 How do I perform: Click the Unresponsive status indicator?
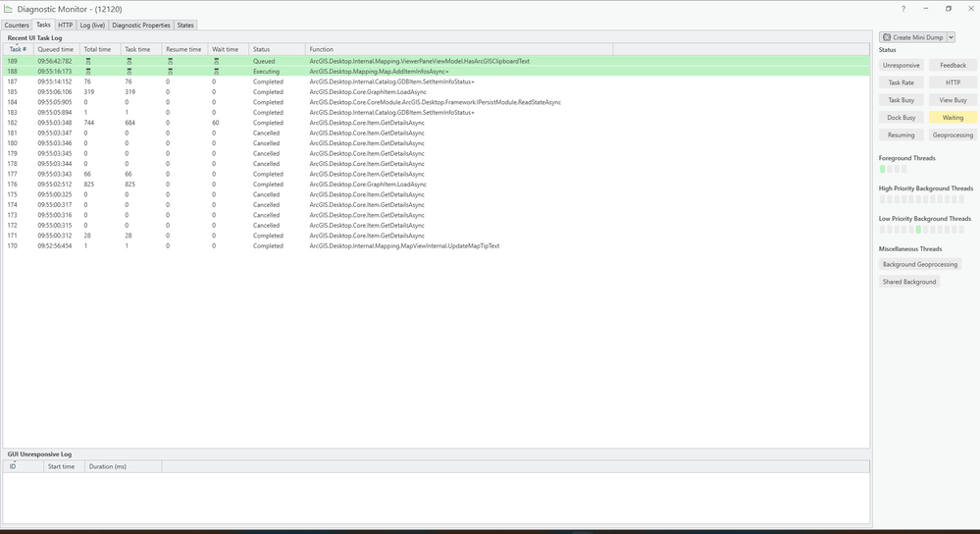pos(902,65)
